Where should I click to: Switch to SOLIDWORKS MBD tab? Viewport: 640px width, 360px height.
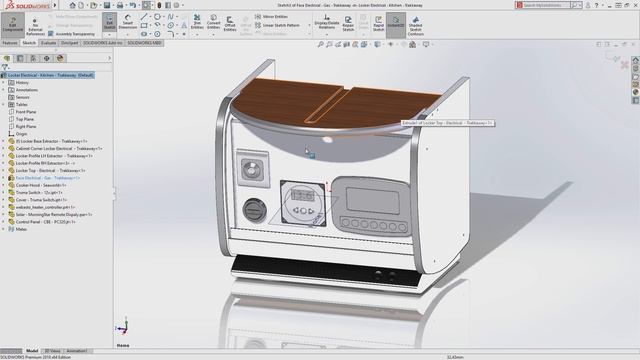tap(144, 43)
